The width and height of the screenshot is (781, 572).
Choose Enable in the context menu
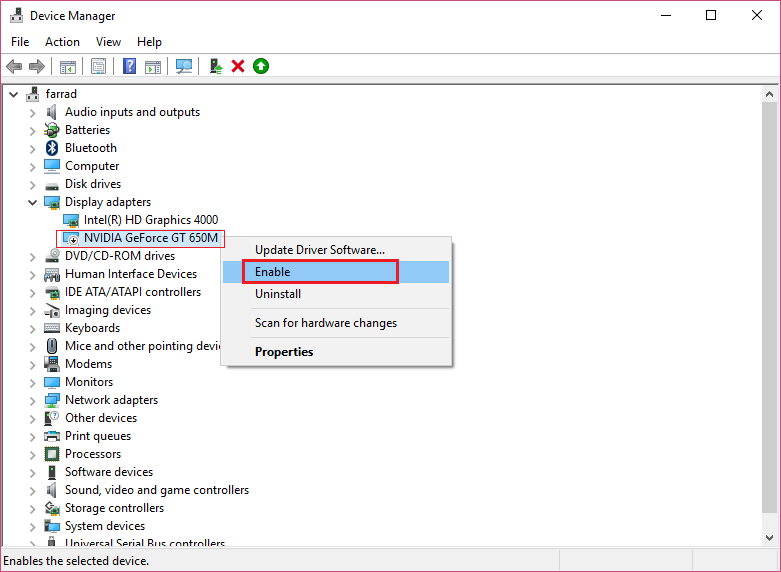pos(336,272)
